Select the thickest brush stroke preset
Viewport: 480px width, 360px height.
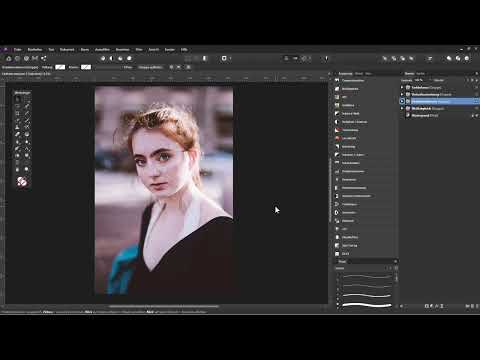[x=367, y=305]
